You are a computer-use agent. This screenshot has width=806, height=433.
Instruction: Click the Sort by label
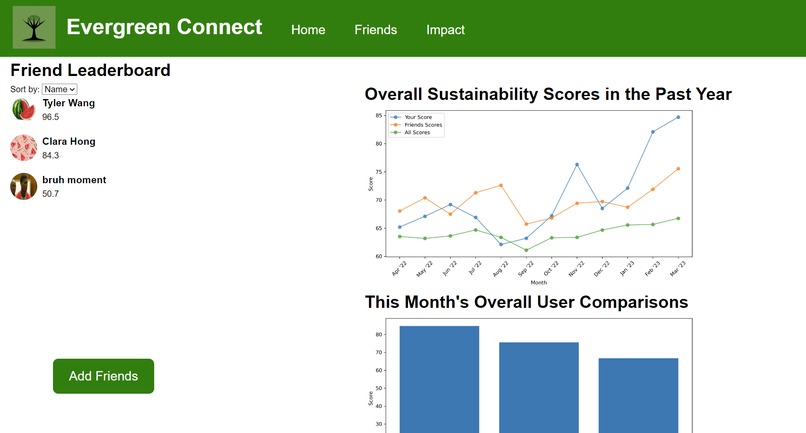[x=25, y=89]
